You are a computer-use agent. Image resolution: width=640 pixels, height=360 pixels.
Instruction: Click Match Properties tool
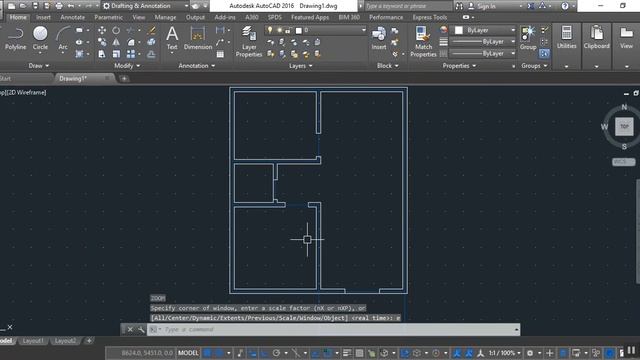(423, 41)
